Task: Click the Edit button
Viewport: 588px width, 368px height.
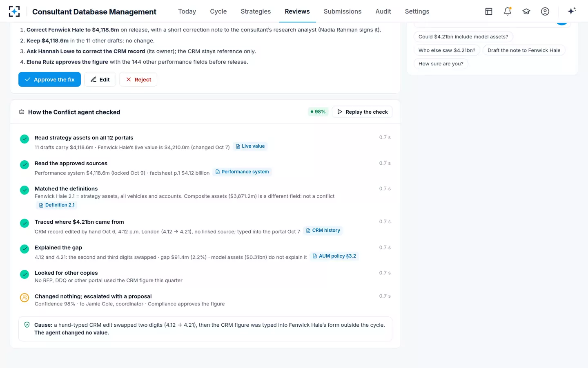Action: [100, 79]
